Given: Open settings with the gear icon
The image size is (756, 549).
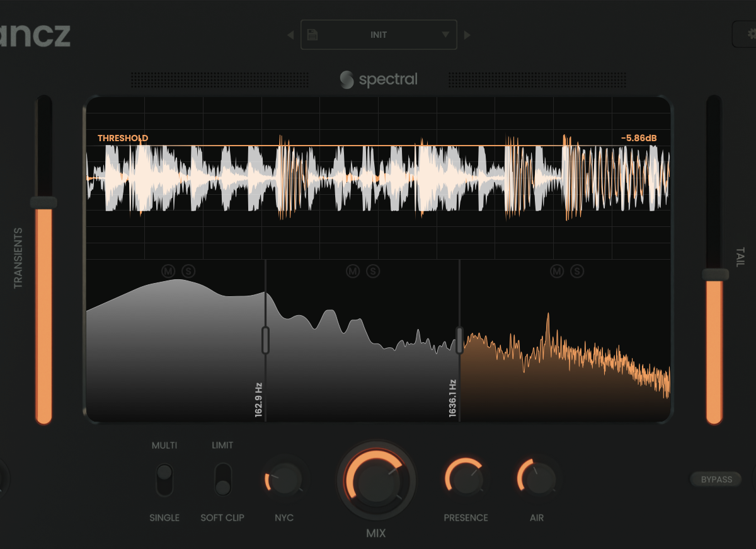Looking at the screenshot, I should (x=746, y=34).
